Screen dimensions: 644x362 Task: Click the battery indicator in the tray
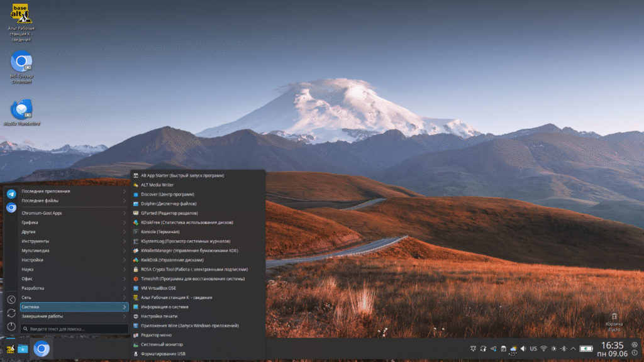click(x=586, y=349)
